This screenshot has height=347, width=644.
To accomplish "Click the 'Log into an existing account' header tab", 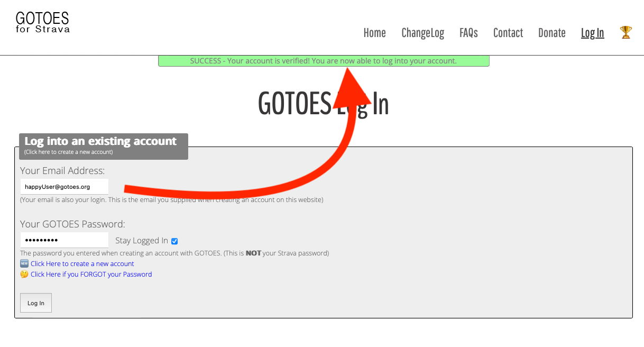I will pyautogui.click(x=104, y=146).
